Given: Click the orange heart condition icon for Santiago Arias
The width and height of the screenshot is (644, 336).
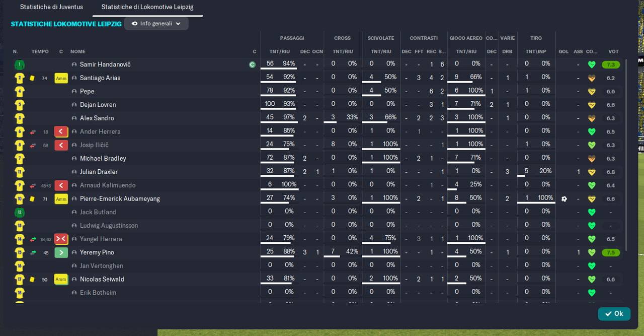Looking at the screenshot, I should tap(592, 78).
